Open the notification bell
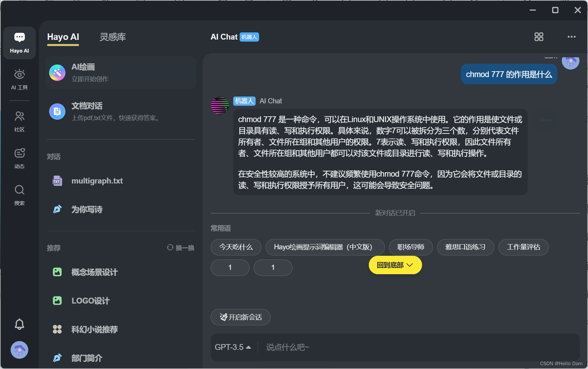 coord(19,324)
